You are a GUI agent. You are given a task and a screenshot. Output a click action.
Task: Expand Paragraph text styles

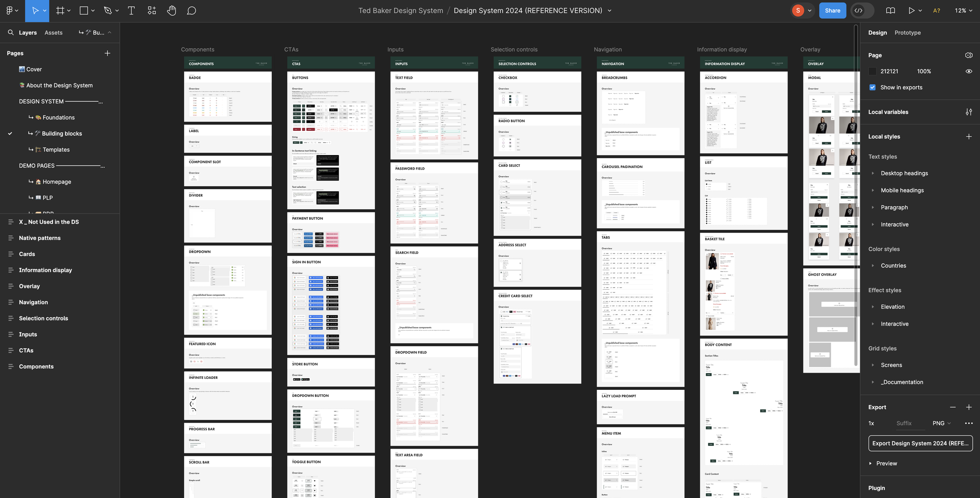(873, 208)
